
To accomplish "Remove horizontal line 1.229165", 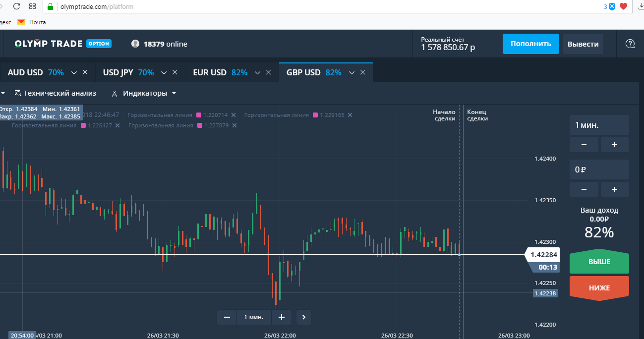I will click(350, 115).
